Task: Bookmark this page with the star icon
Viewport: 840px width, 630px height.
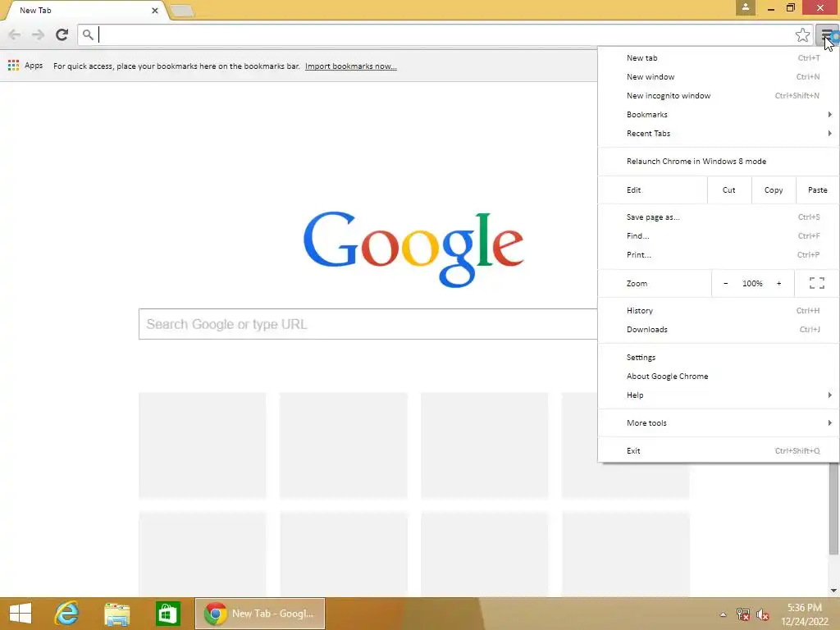Action: point(802,35)
